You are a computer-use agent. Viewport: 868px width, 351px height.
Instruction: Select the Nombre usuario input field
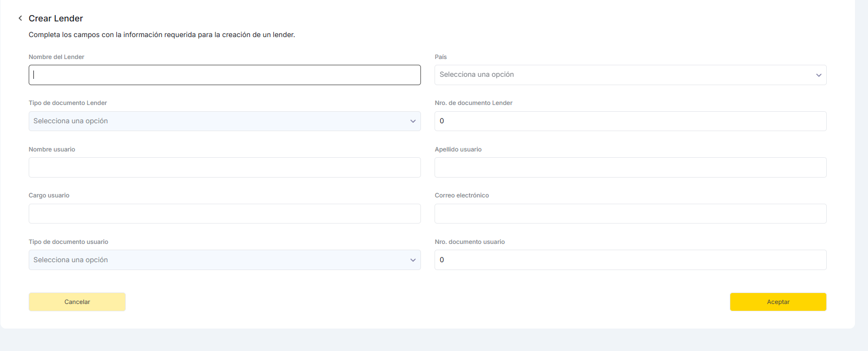(224, 168)
